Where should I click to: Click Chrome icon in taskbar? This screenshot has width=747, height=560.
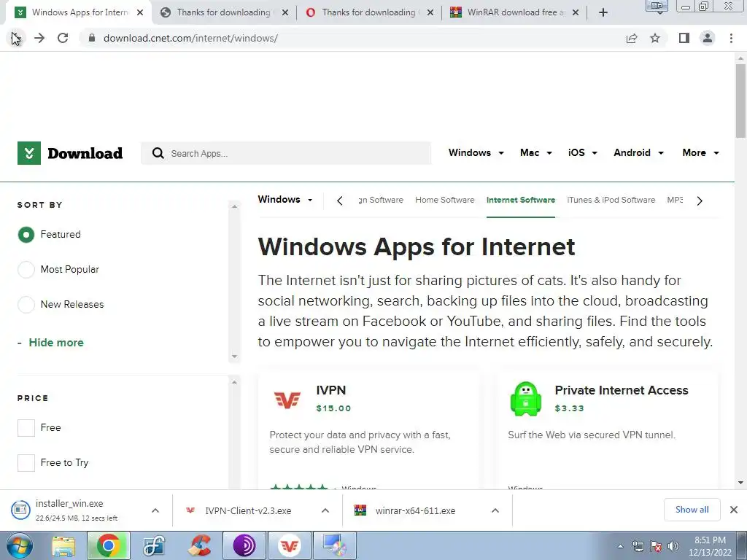pos(108,545)
